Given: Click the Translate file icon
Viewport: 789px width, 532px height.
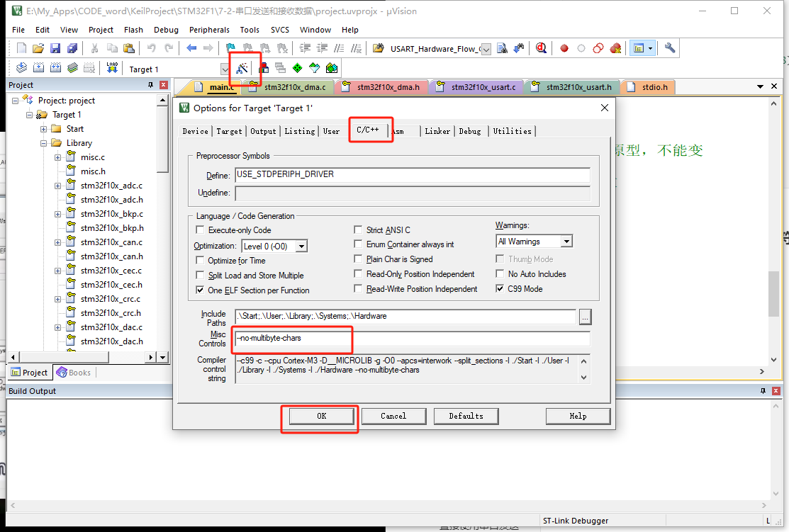Looking at the screenshot, I should [x=22, y=68].
